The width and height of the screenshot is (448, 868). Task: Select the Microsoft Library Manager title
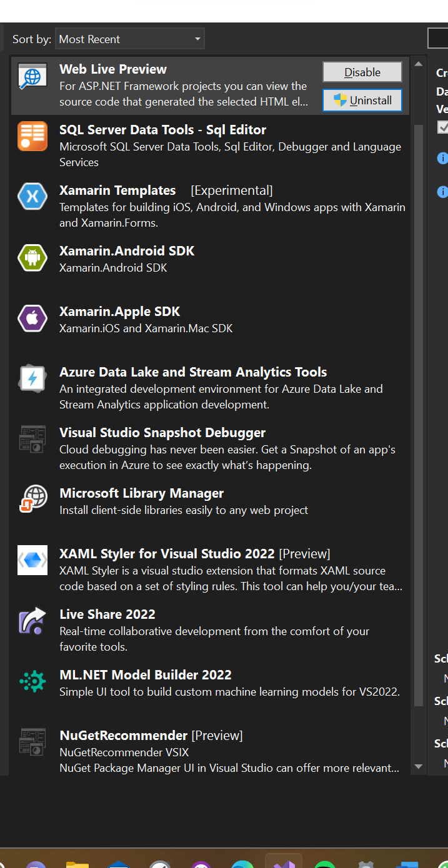[x=142, y=493]
